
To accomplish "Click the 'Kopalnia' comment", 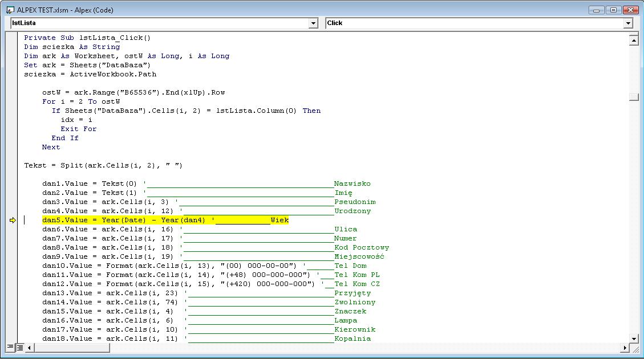I will pos(353,338).
